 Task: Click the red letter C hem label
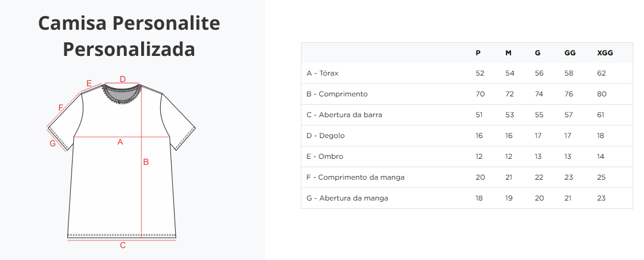(122, 245)
